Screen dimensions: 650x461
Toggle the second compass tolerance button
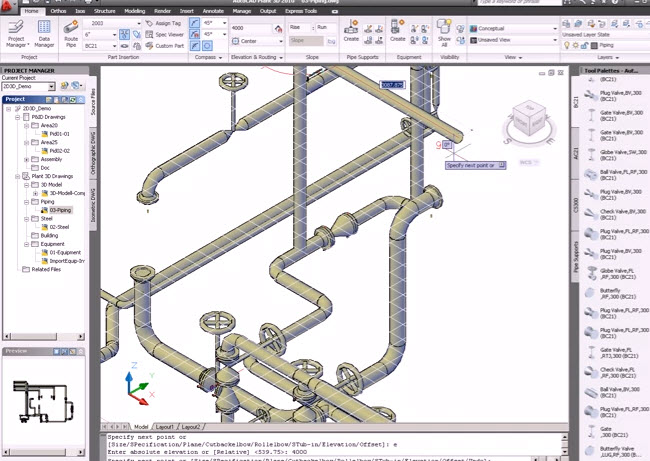pos(194,34)
